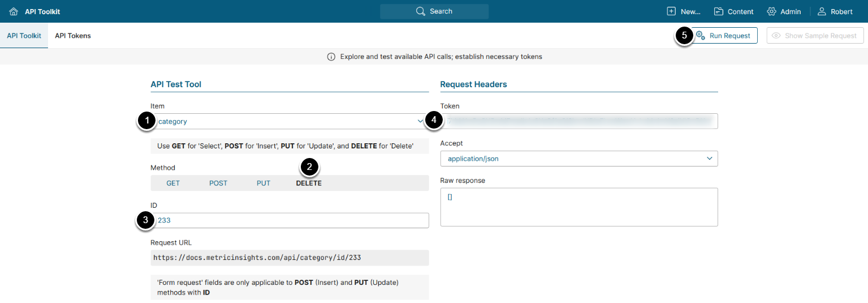
Task: Click the Robert user profile icon
Action: tap(822, 11)
